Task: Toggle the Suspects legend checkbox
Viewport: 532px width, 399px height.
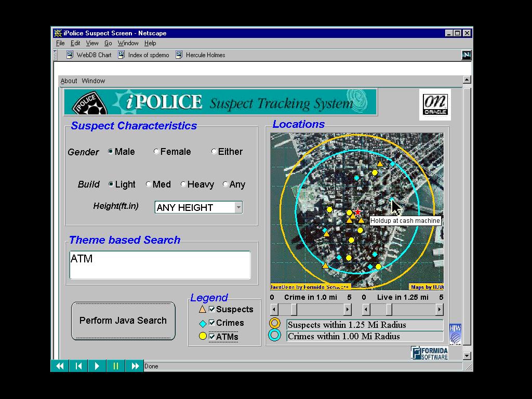Action: (x=212, y=309)
